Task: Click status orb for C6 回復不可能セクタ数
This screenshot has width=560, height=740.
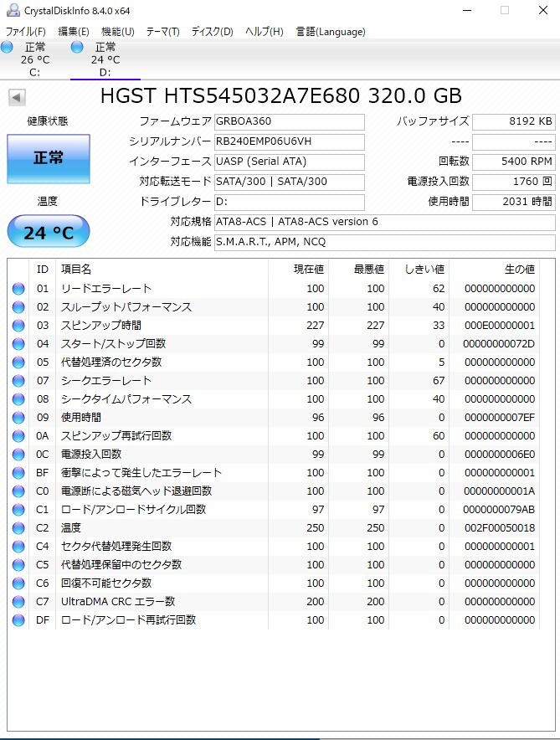Action: point(18,583)
